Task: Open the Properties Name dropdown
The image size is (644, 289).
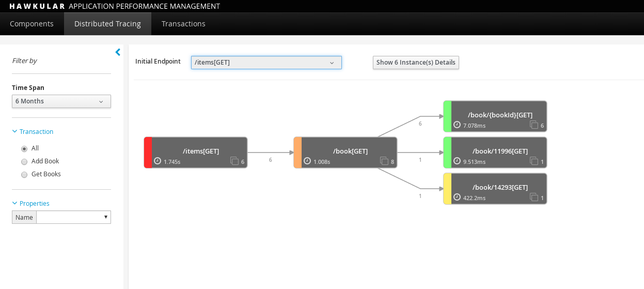Action: click(x=73, y=217)
